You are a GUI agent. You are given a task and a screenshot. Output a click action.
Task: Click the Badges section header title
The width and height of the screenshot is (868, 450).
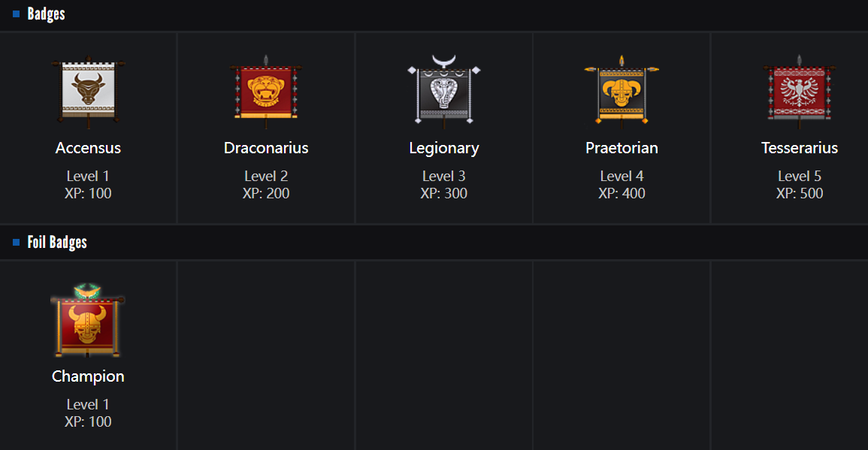pos(47,14)
